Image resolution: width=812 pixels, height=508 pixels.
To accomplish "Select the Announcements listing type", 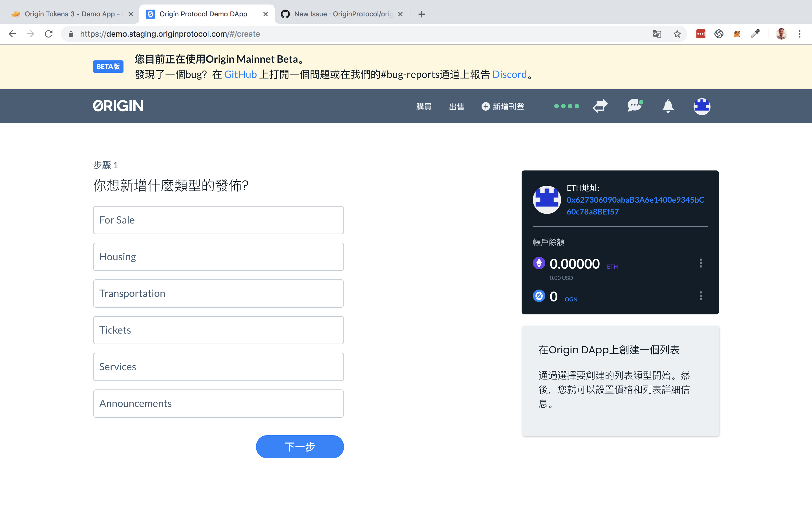I will point(219,403).
